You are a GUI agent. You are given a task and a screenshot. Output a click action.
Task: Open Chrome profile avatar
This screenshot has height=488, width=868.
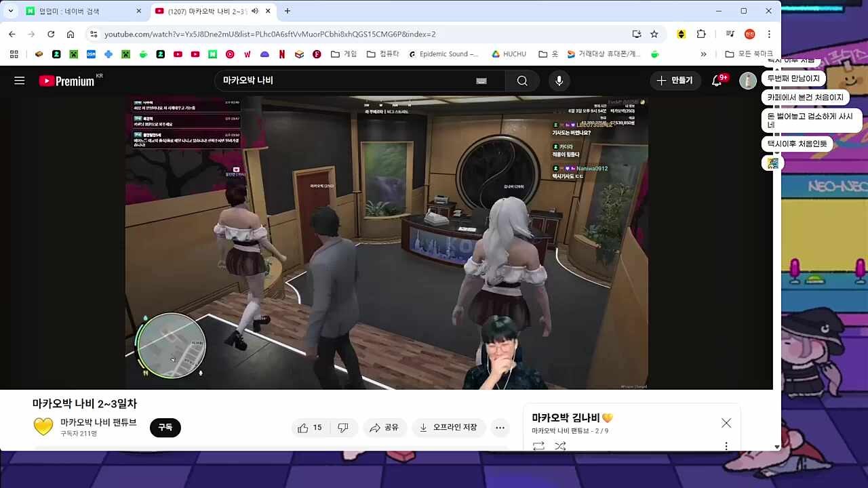tap(749, 34)
